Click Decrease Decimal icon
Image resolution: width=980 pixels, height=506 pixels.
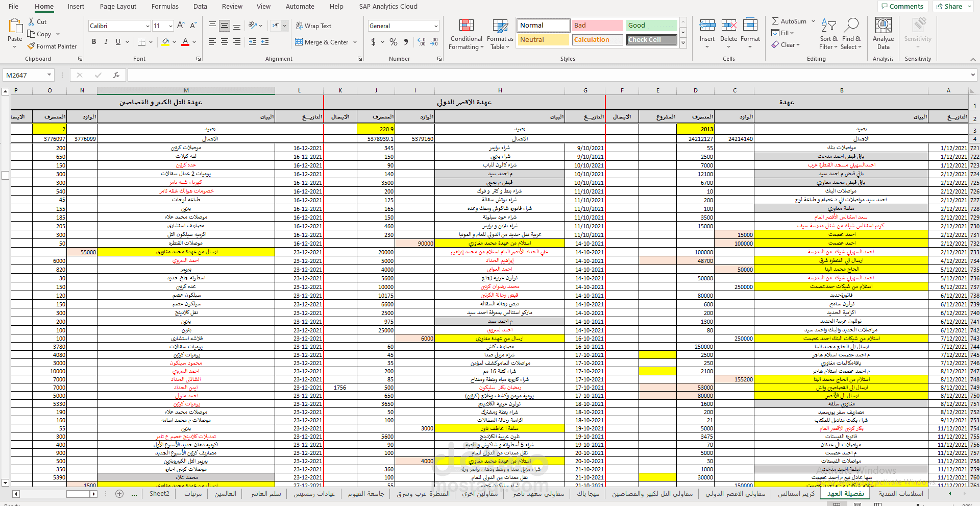pos(434,42)
